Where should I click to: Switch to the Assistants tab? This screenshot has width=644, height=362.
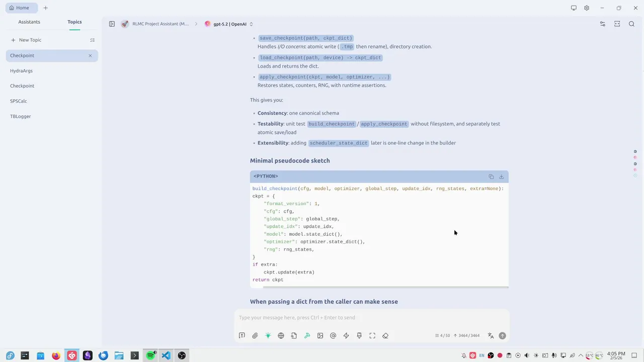coord(29,22)
